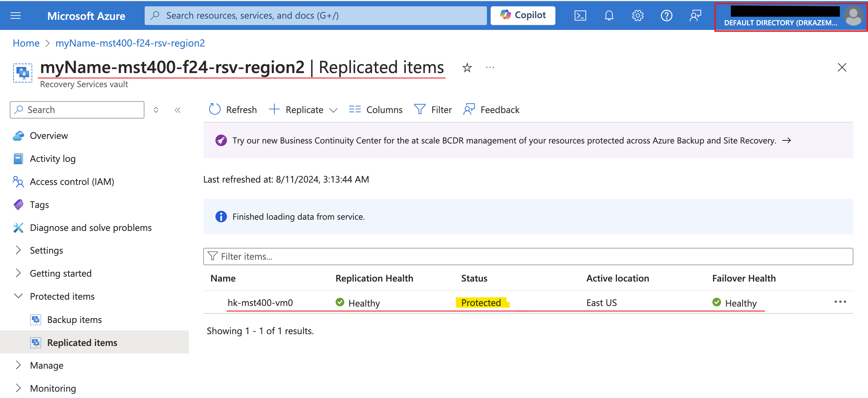Open myName-mst400-f24-rsv-region2 breadcrumb link

coord(130,43)
